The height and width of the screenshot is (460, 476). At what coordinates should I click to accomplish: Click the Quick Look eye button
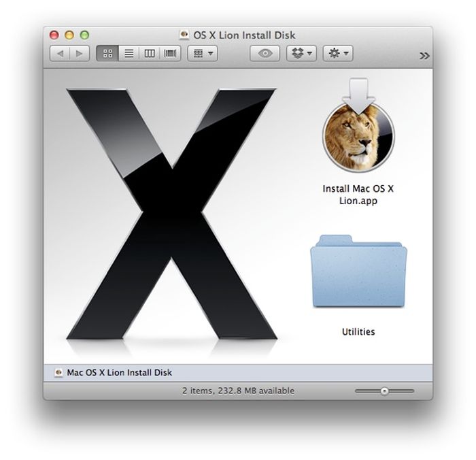click(265, 54)
